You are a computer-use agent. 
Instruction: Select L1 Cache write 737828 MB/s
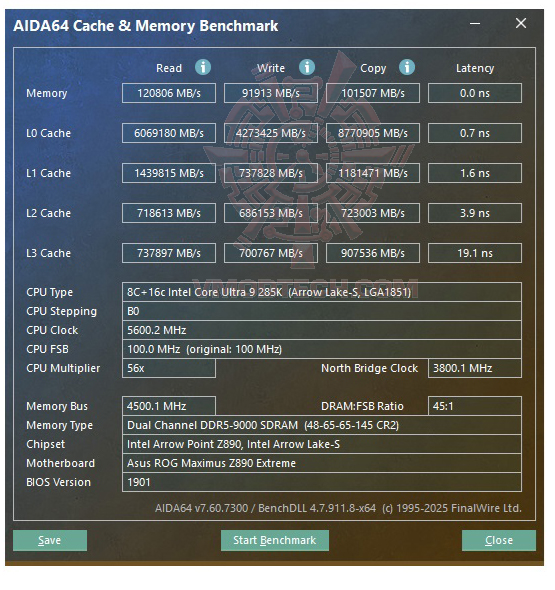[271, 173]
